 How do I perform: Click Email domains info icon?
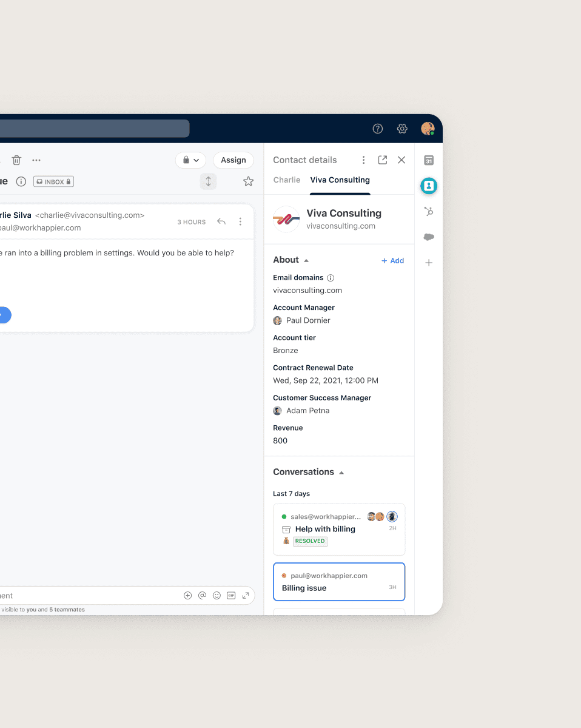point(331,278)
